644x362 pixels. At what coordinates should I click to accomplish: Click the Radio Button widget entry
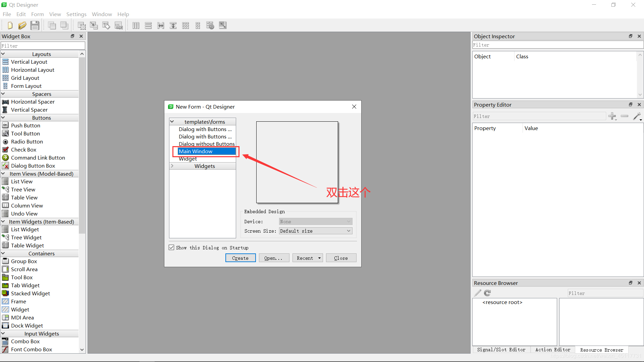[27, 142]
